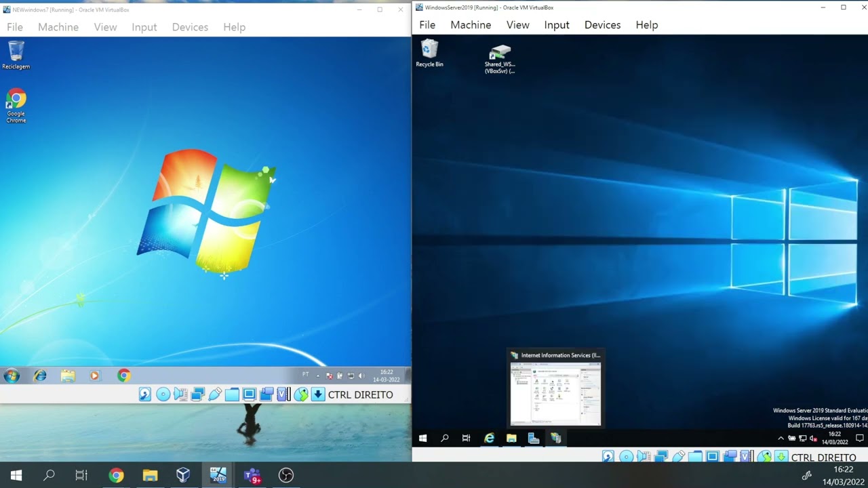Screen dimensions: 868x488
Task: Open Help menu in WindowsServer2019 window
Action: coord(646,25)
